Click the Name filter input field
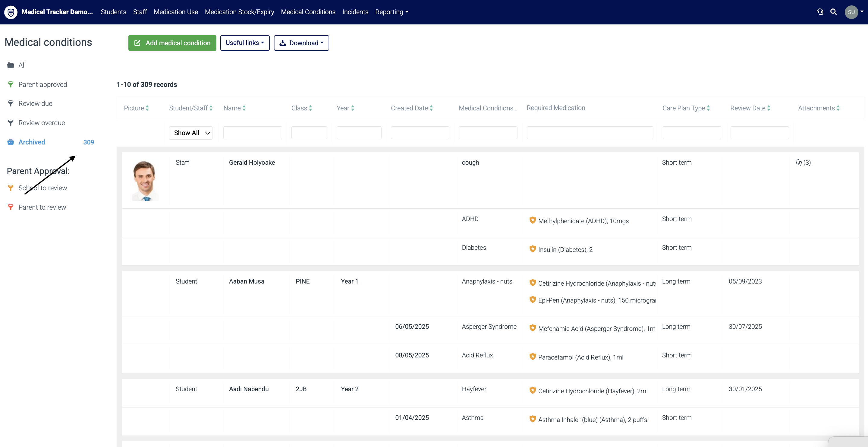This screenshot has height=447, width=868. pos(252,133)
